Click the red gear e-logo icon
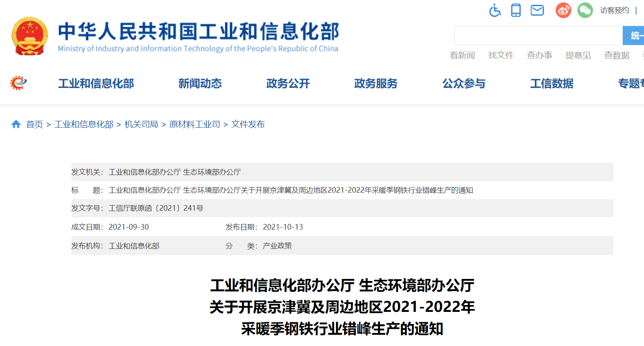 pos(18,83)
